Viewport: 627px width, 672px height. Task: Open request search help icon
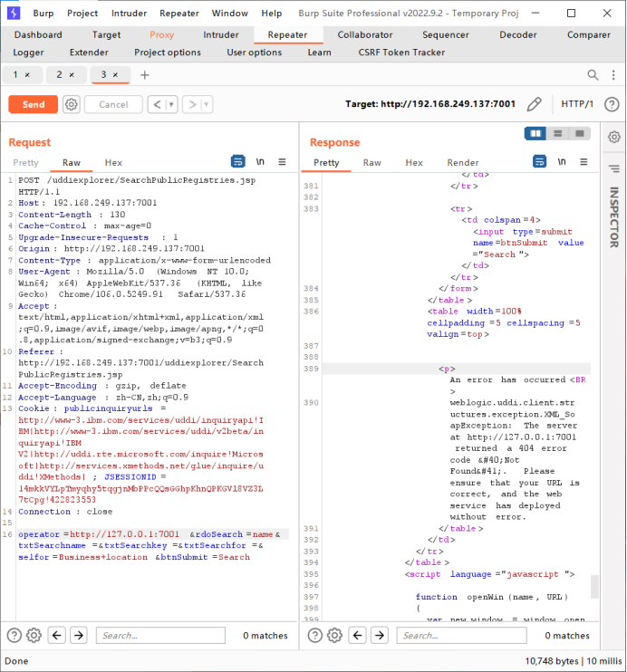(14, 635)
